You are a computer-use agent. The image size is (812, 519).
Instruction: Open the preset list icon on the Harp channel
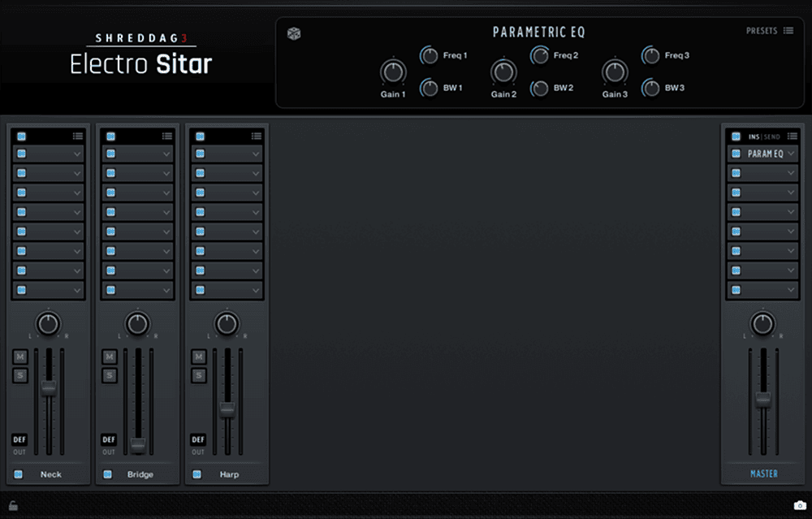pyautogui.click(x=257, y=136)
